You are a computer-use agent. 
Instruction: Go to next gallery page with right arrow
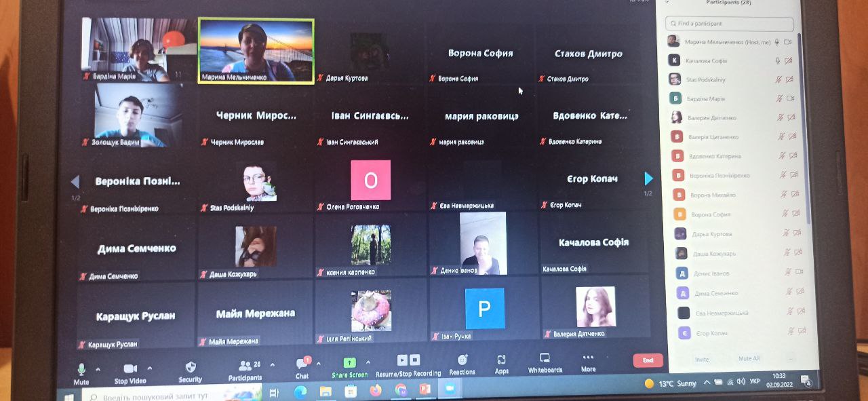pyautogui.click(x=648, y=178)
